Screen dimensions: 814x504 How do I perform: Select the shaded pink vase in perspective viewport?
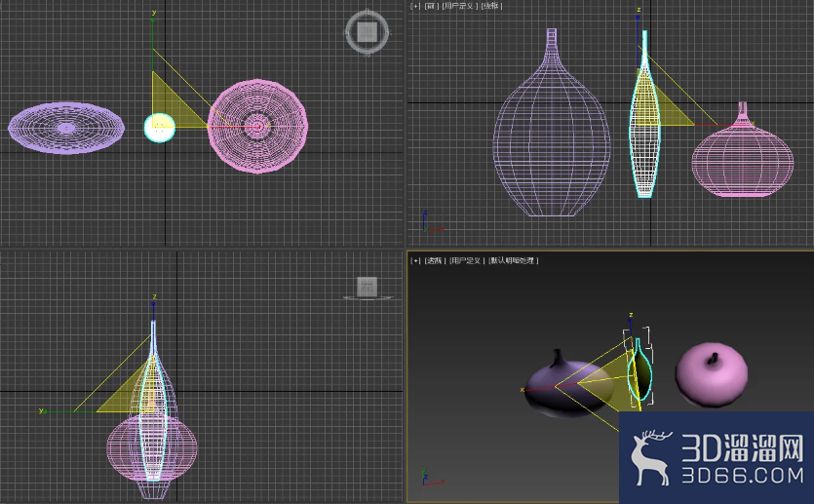(712, 373)
